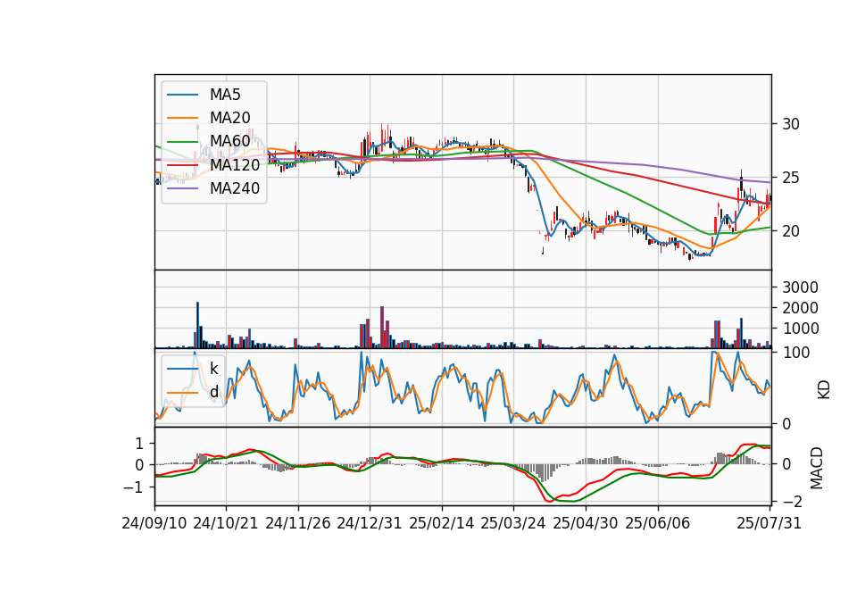The width and height of the screenshot is (857, 616).
Task: Click the MA60 legend label
Action: pyautogui.click(x=229, y=141)
